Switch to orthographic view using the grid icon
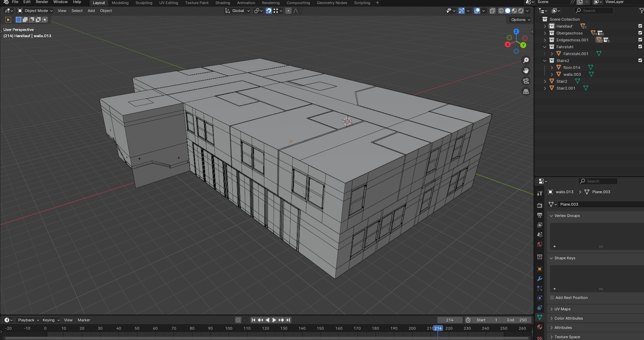The height and width of the screenshot is (340, 644). pyautogui.click(x=526, y=91)
